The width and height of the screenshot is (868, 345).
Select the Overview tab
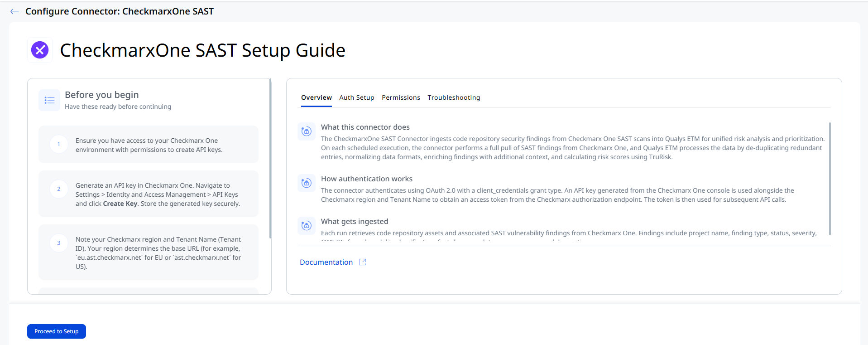(x=317, y=97)
